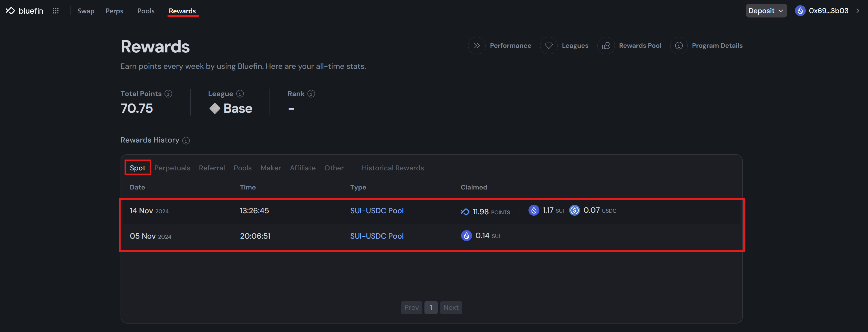
Task: Select the Historical Rewards tab
Action: point(393,168)
